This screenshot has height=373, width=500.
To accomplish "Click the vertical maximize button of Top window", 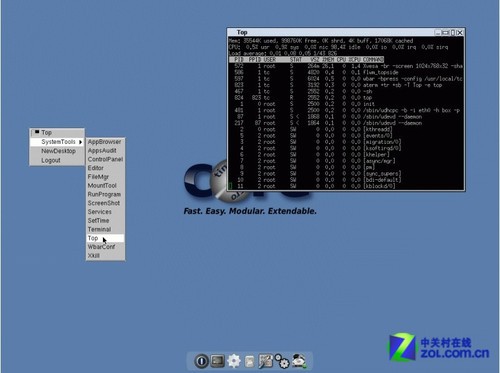I will (x=453, y=33).
